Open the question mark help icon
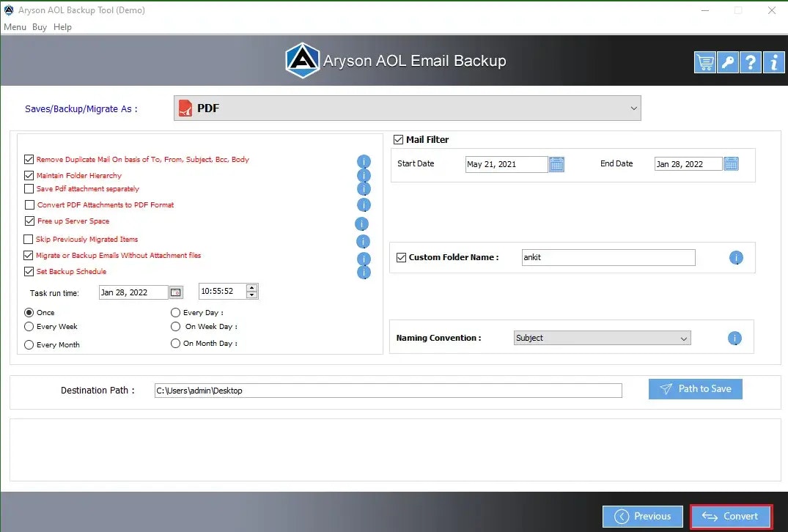This screenshot has width=788, height=532. tap(751, 62)
